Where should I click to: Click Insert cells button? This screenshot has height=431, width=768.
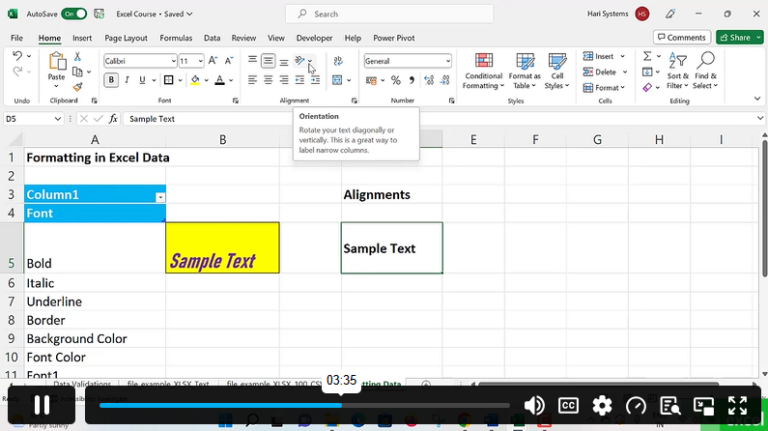click(x=599, y=56)
